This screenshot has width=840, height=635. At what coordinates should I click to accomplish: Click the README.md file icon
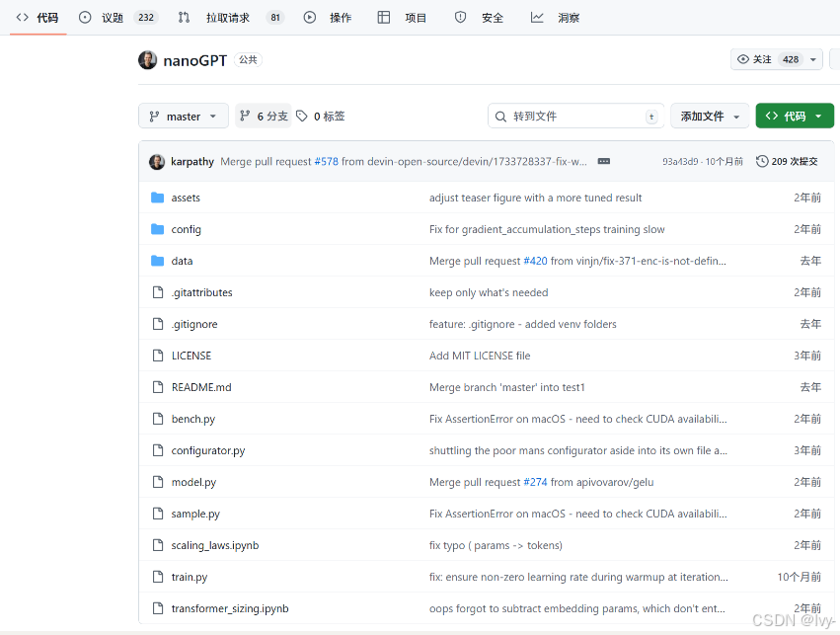pyautogui.click(x=158, y=387)
